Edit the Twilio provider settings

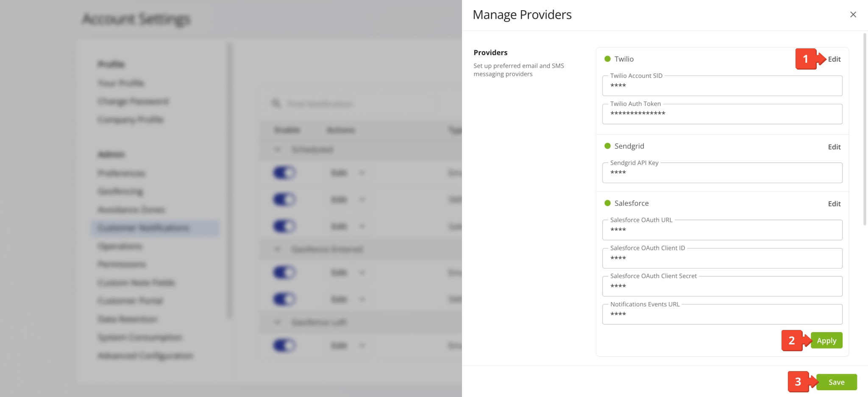[834, 59]
